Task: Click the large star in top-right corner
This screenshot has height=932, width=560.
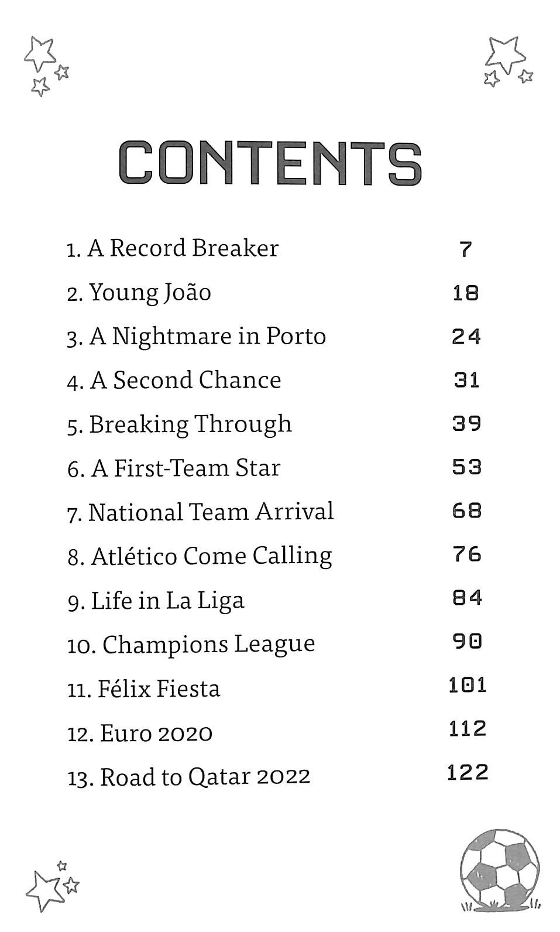Action: click(x=504, y=53)
